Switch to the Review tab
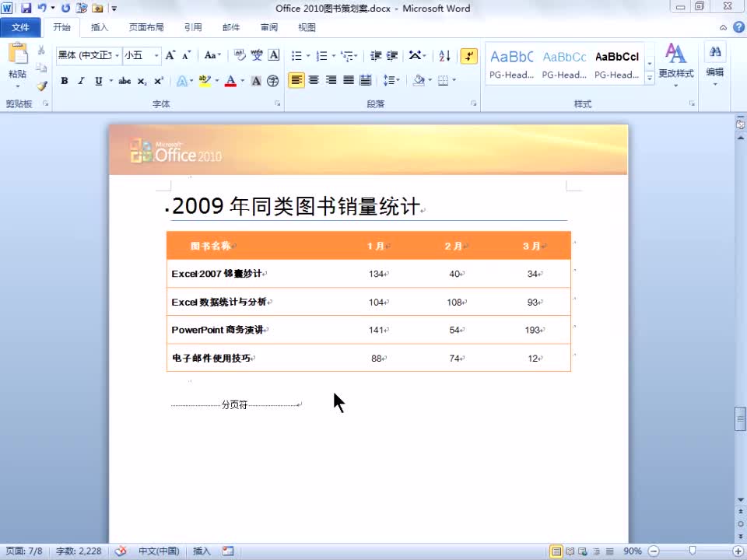The width and height of the screenshot is (747, 560). (269, 27)
